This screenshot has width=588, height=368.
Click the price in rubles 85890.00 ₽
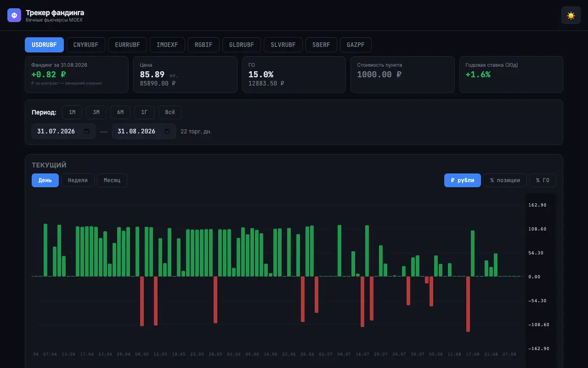pyautogui.click(x=158, y=84)
